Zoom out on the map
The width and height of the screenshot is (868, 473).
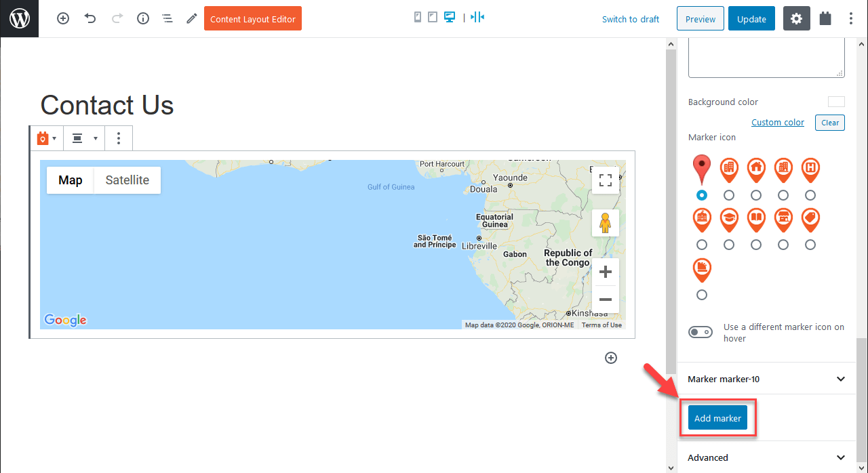(x=606, y=300)
